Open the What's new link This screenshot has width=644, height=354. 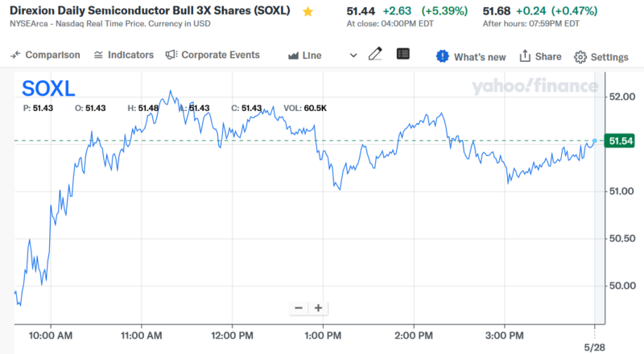480,57
